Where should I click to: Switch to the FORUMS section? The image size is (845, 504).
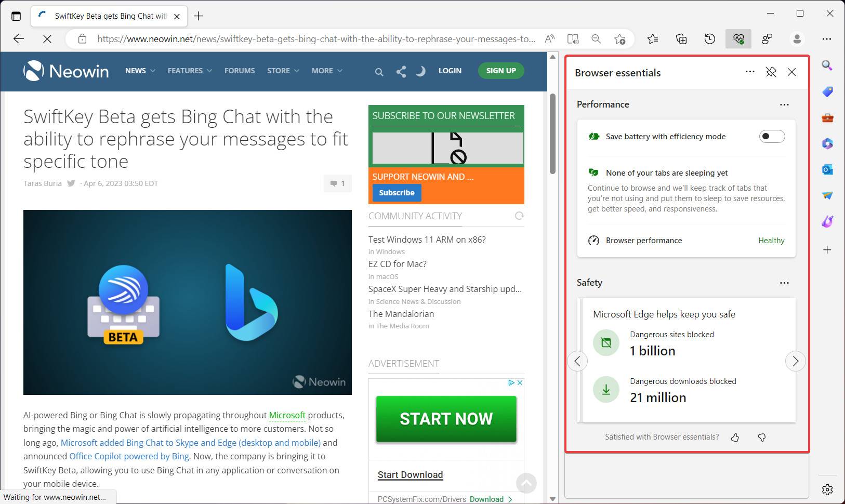pyautogui.click(x=240, y=71)
